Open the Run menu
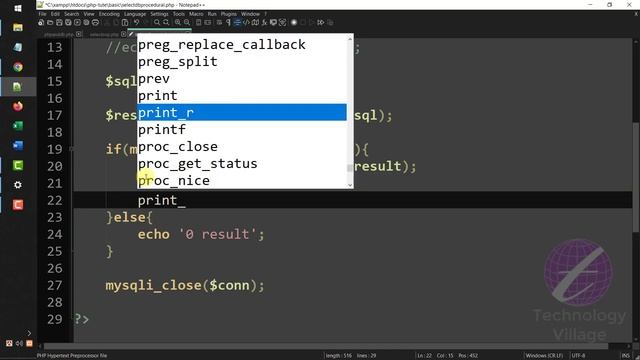The image size is (640, 360). point(212,14)
